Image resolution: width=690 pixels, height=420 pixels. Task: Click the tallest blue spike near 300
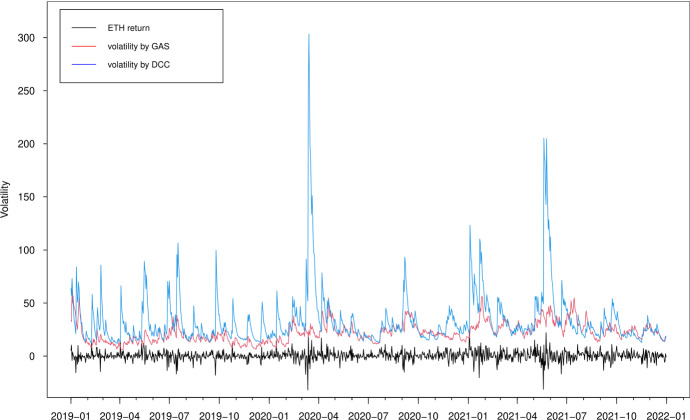coord(308,36)
